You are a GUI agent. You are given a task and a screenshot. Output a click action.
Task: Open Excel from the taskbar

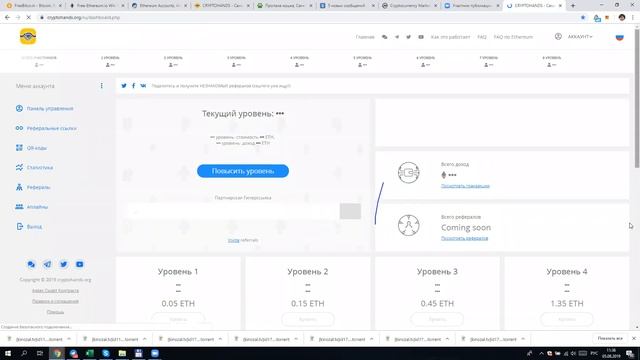coord(90,353)
